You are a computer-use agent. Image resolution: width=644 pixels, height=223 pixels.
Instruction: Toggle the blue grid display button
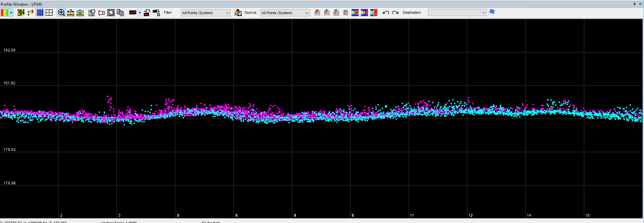(x=40, y=13)
